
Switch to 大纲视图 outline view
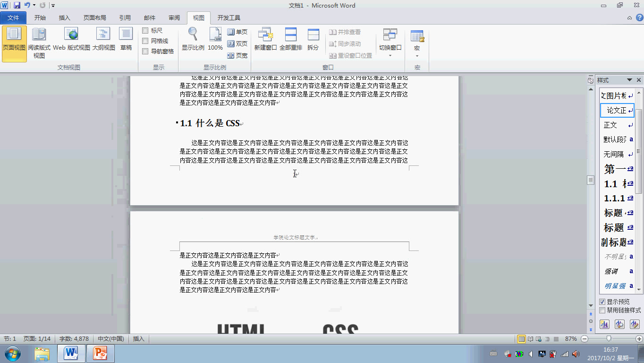pyautogui.click(x=103, y=40)
